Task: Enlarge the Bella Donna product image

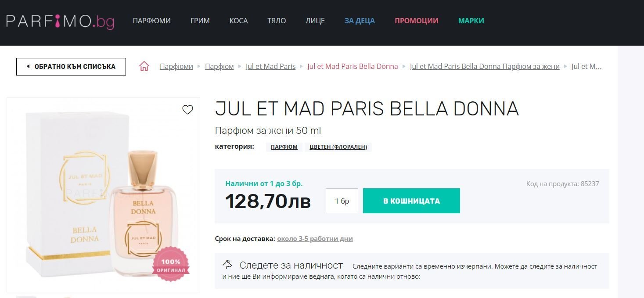Action: (103, 195)
